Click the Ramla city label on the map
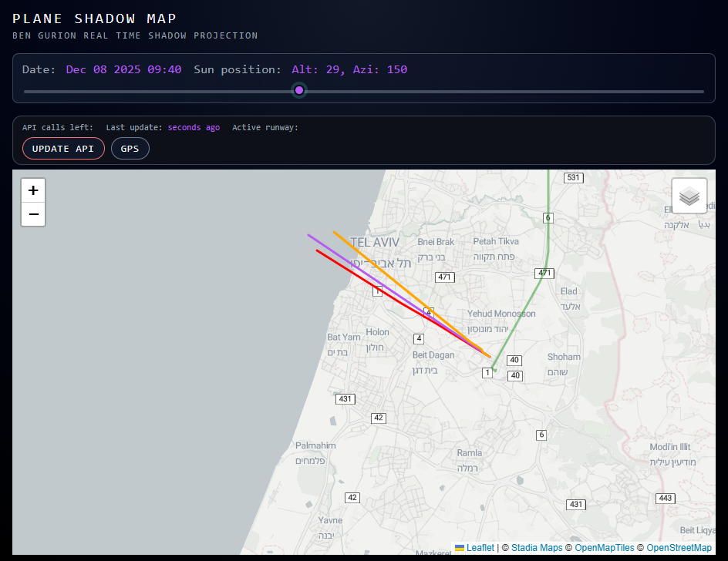Image resolution: width=728 pixels, height=561 pixels. (x=469, y=453)
